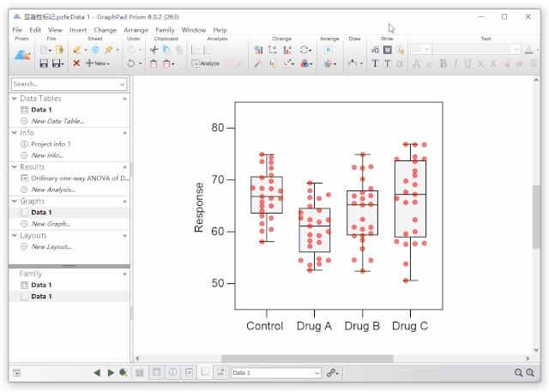Click the Zoom out magnifier icon
Screen dimensions: 549x392
point(518,373)
